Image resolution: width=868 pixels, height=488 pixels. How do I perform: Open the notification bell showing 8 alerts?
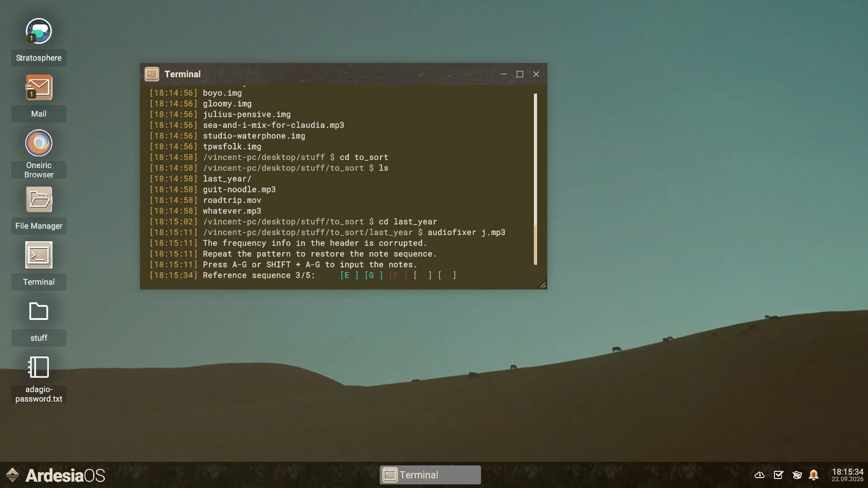pyautogui.click(x=814, y=475)
